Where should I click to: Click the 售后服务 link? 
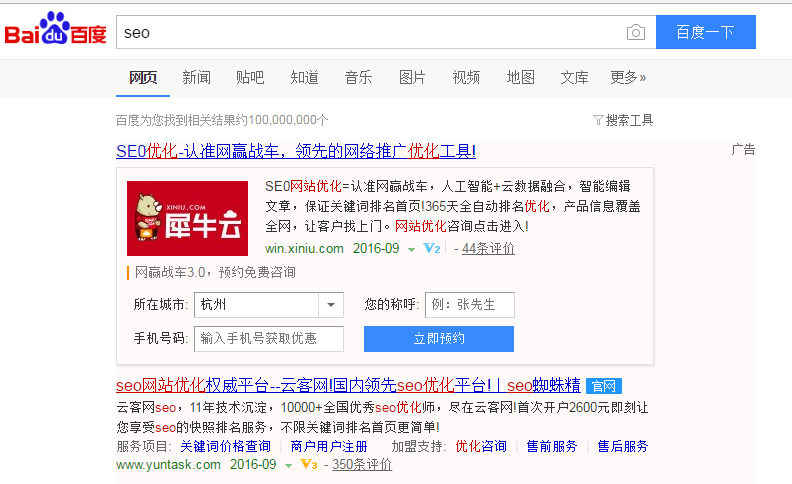(622, 446)
